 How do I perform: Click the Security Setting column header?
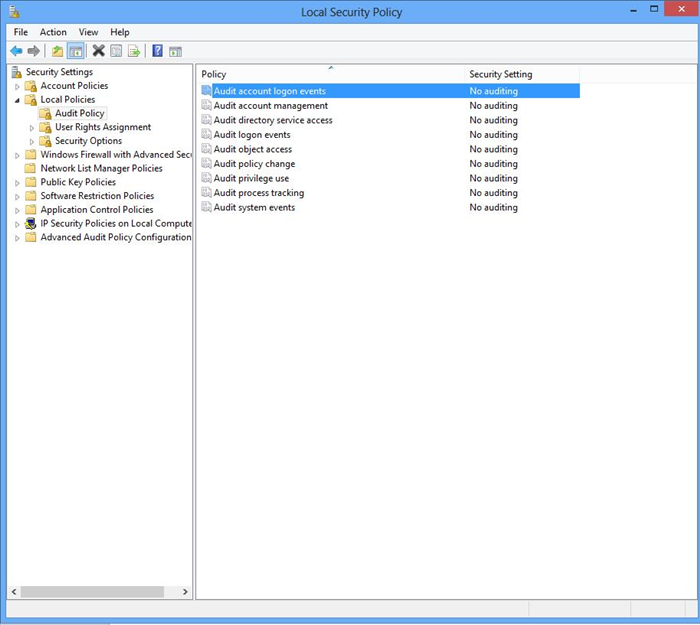coord(501,74)
